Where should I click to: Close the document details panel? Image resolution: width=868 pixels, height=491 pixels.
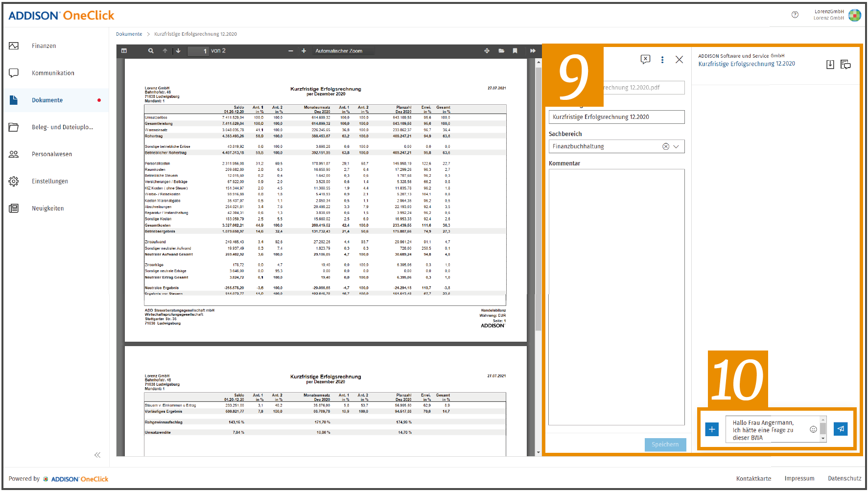[x=679, y=60]
